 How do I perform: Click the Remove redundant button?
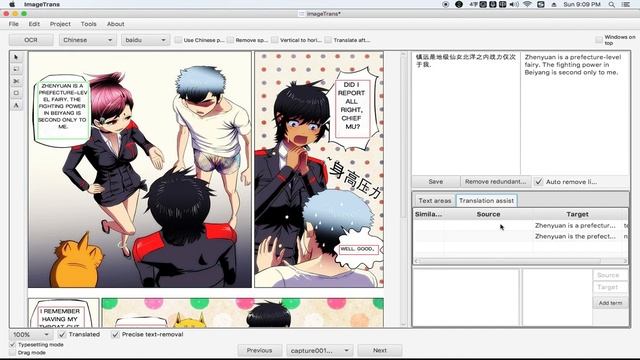495,182
